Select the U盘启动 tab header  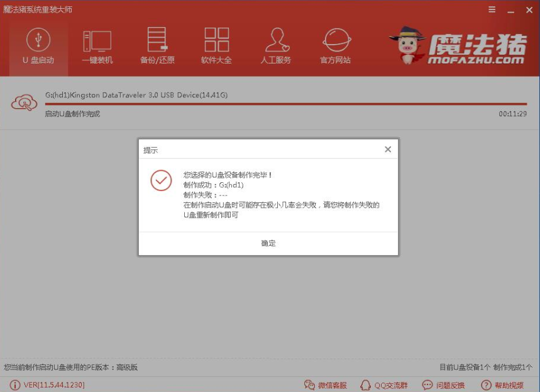pos(37,61)
